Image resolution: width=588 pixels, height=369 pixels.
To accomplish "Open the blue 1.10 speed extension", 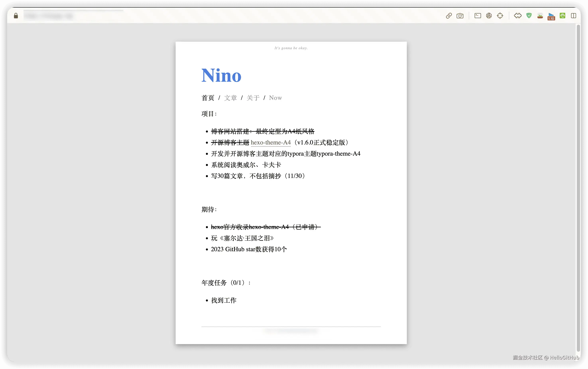I will point(551,16).
